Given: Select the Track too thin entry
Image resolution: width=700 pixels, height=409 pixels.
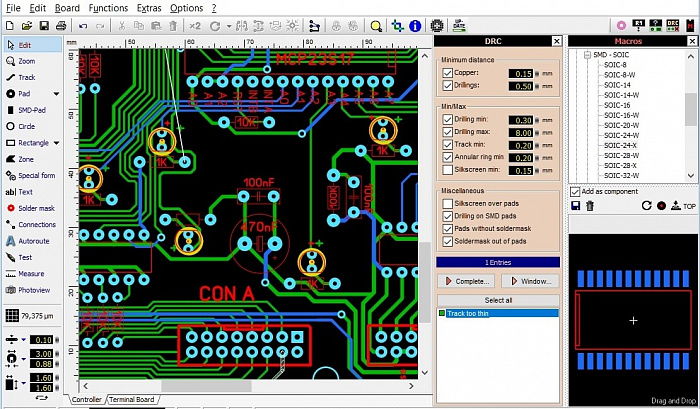Looking at the screenshot, I should (x=468, y=314).
